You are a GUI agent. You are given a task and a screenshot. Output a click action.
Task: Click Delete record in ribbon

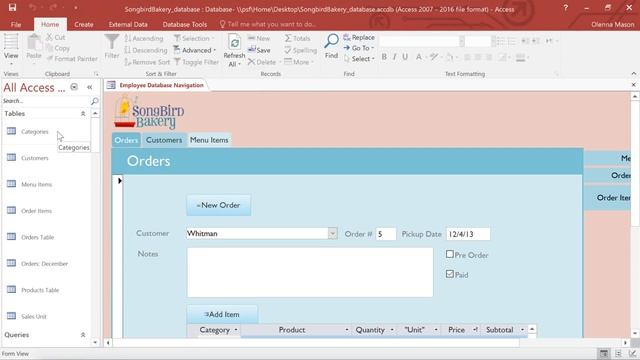262,62
